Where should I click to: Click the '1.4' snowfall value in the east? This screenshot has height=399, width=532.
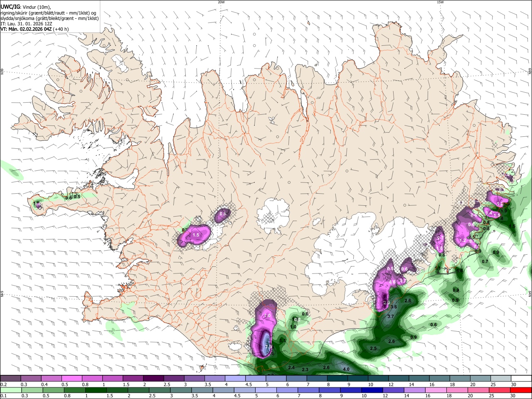(489, 213)
